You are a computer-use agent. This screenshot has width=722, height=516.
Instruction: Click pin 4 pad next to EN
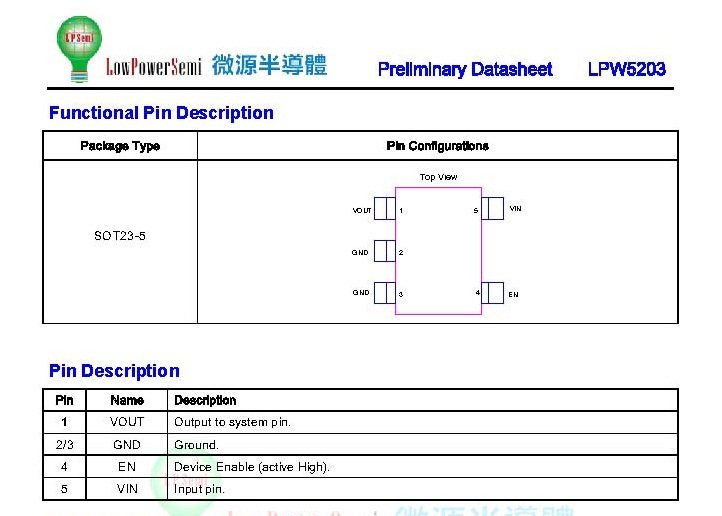click(492, 293)
